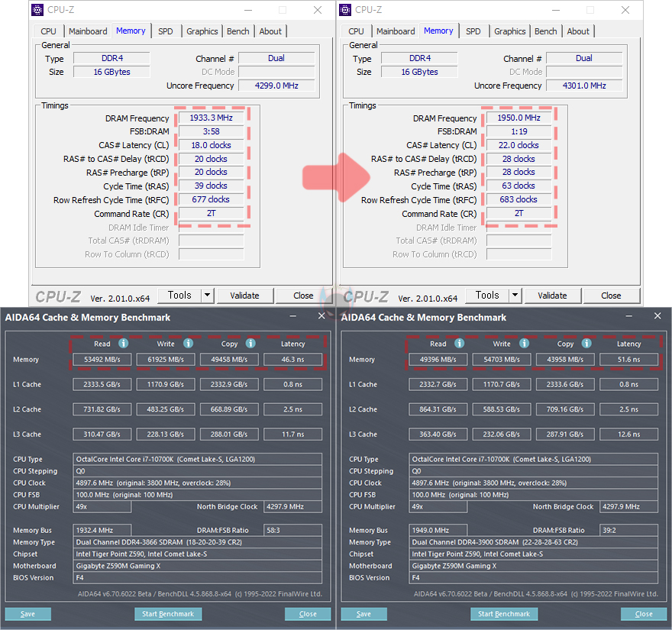
Task: Select the SPD tab in left CPU-Z window
Action: [x=166, y=31]
